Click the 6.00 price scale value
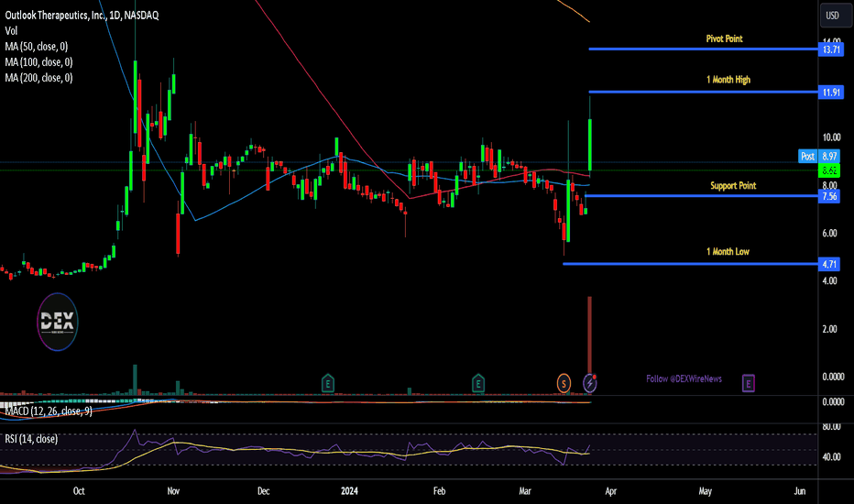This screenshot has width=854, height=504. 829,233
